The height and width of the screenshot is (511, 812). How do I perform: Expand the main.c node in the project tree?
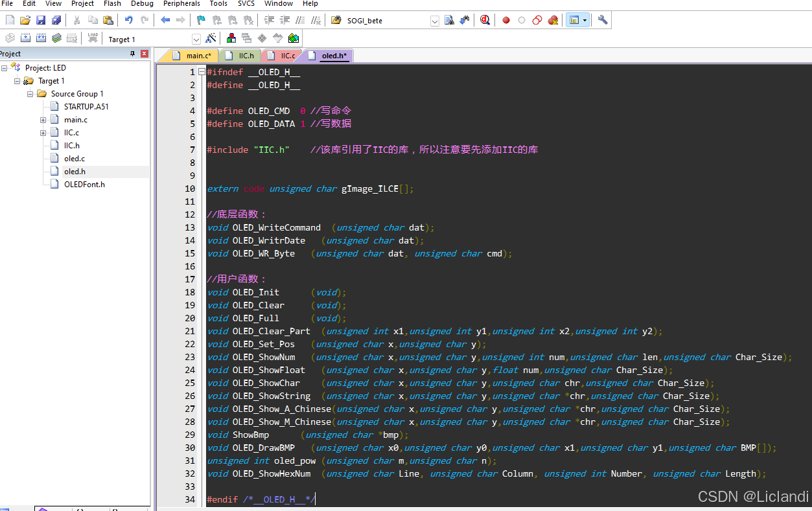click(43, 119)
